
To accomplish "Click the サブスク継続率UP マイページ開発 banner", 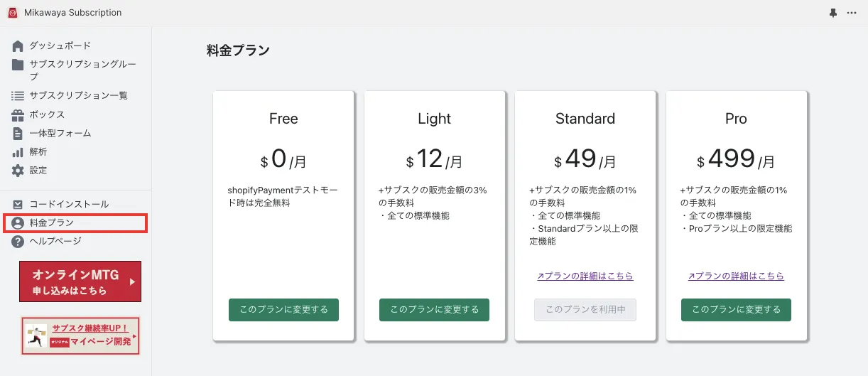I will (80, 335).
